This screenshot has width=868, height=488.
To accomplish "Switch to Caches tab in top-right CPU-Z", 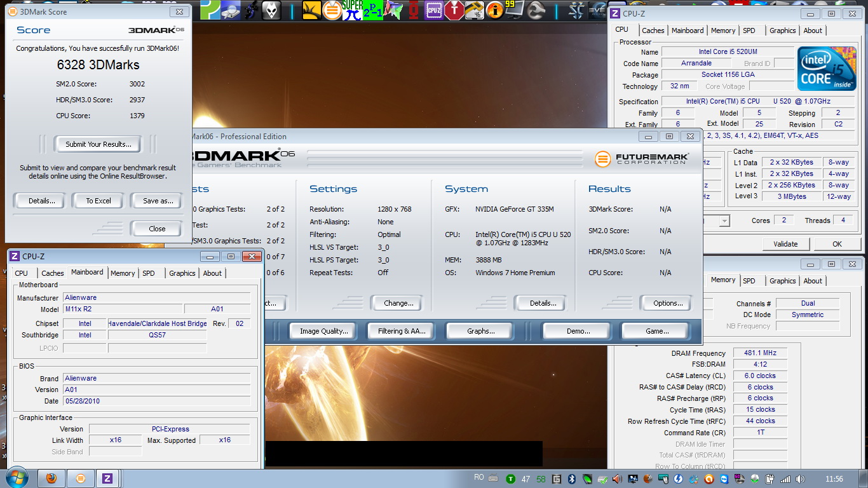I will coord(653,30).
